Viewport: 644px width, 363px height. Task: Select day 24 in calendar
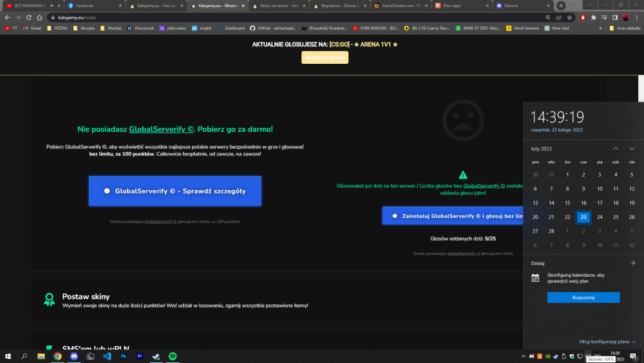pos(600,217)
